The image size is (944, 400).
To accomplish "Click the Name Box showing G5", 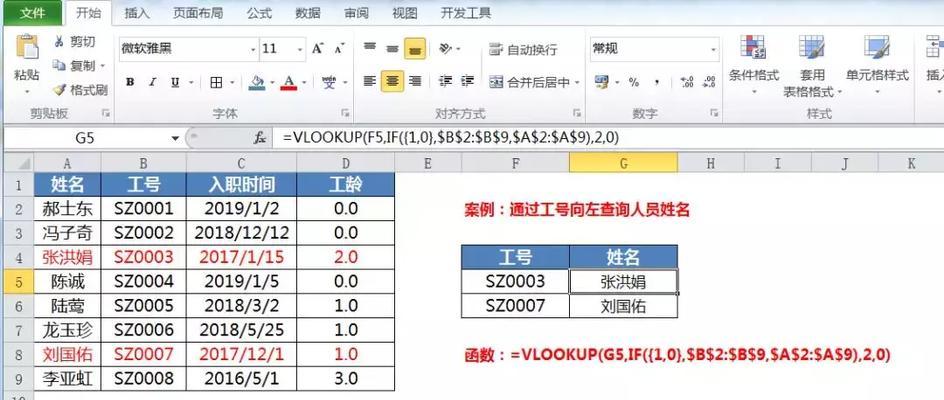I will pyautogui.click(x=85, y=139).
